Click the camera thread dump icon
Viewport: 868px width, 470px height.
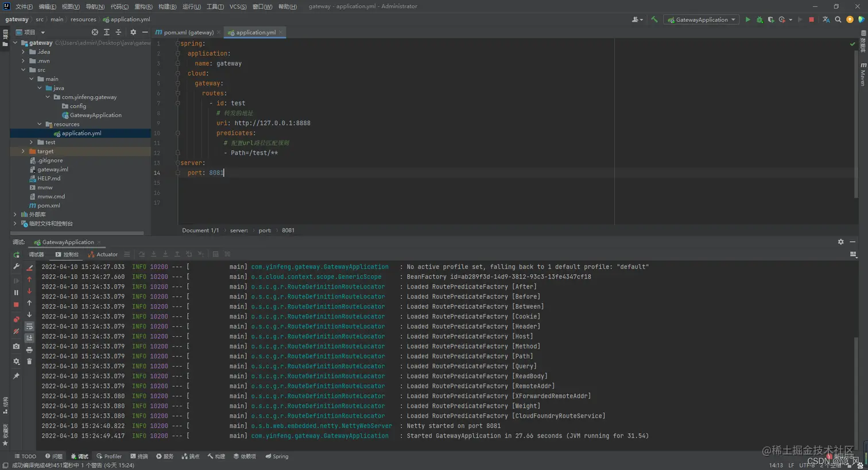coord(16,347)
